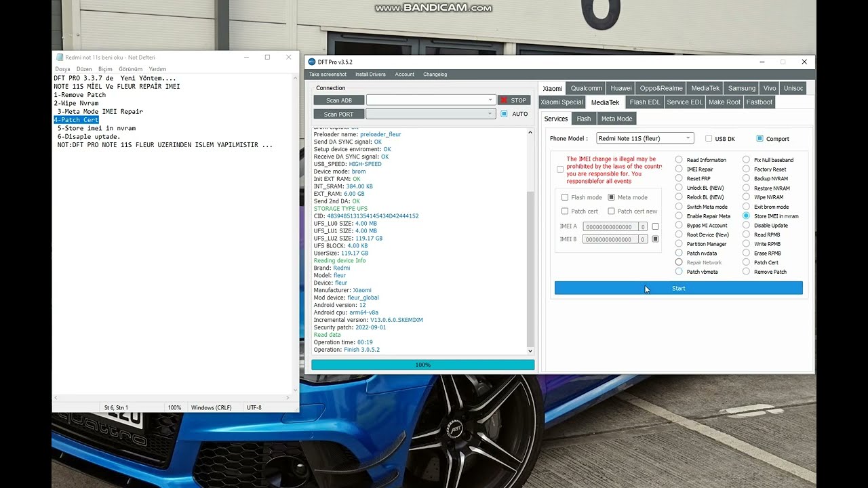
Task: Select the Exit brom mode option
Action: tap(746, 207)
